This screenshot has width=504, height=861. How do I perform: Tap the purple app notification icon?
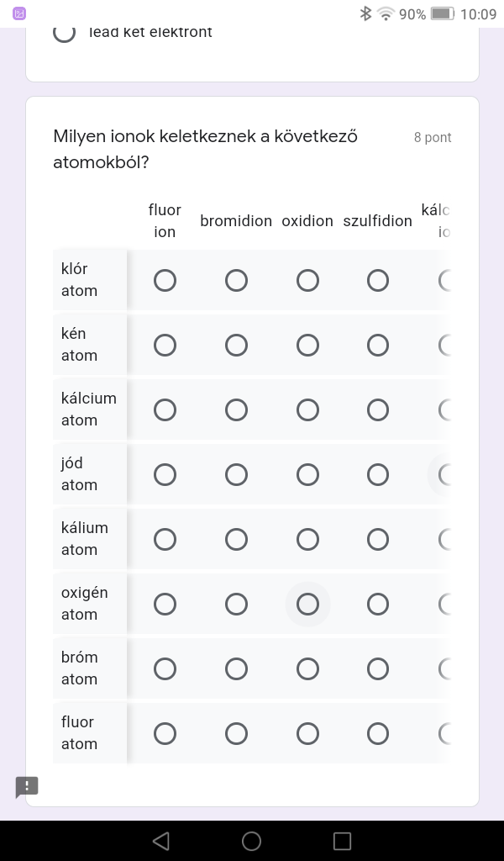click(19, 13)
